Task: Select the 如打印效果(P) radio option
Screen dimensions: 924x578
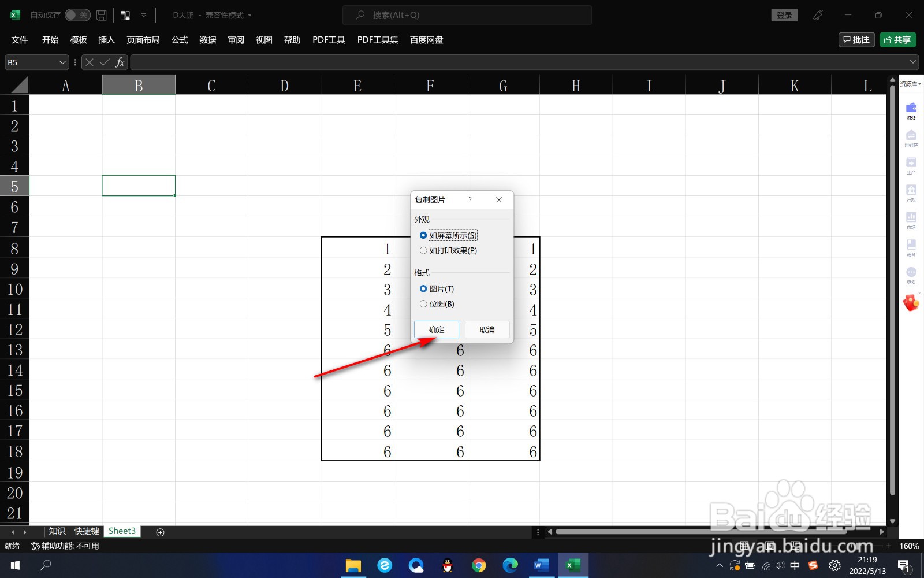Action: [448, 250]
